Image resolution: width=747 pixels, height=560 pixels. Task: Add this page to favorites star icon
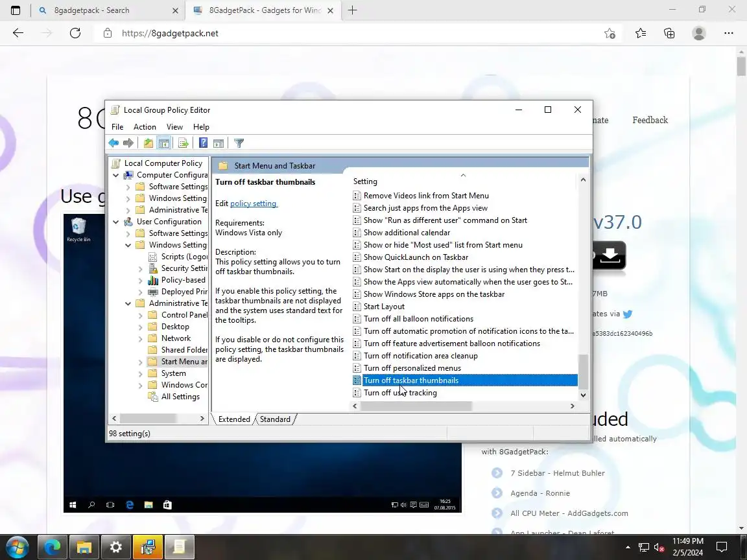pos(610,33)
